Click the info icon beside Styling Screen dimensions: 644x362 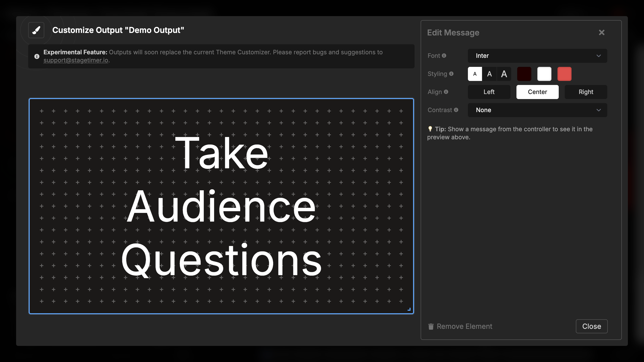pyautogui.click(x=451, y=74)
